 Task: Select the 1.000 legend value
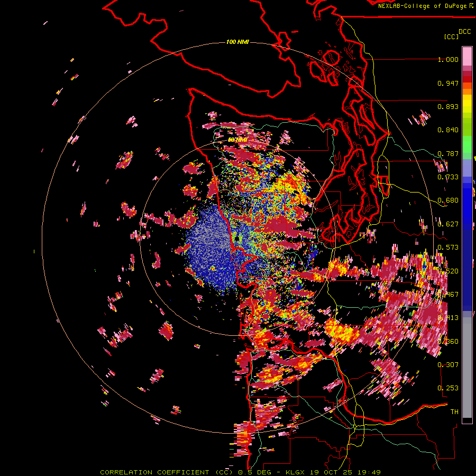(x=448, y=59)
